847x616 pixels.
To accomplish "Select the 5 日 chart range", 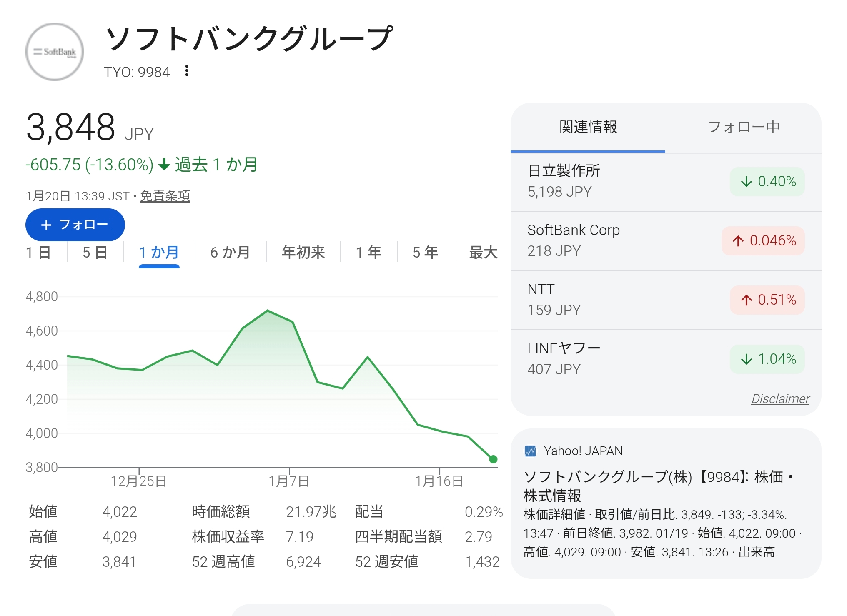I will click(x=95, y=253).
